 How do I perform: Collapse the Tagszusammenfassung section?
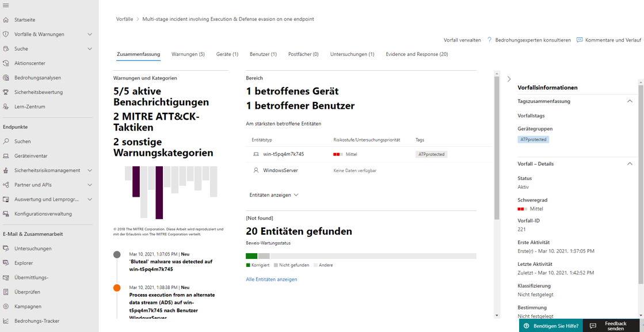pyautogui.click(x=630, y=101)
